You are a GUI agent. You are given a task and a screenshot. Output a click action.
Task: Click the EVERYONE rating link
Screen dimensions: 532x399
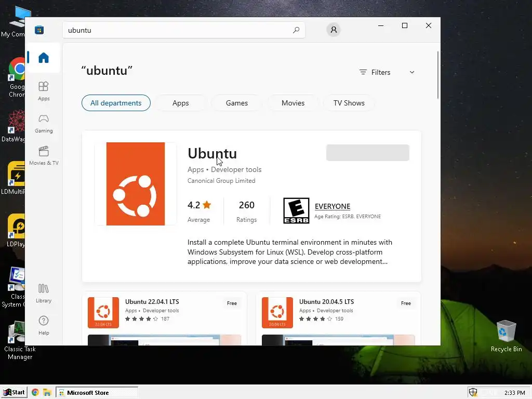point(332,206)
